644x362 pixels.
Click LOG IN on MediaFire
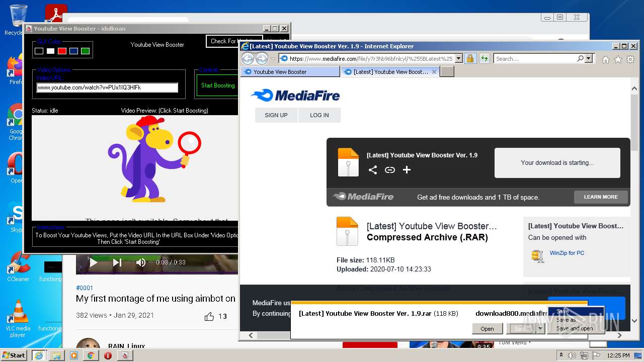319,115
